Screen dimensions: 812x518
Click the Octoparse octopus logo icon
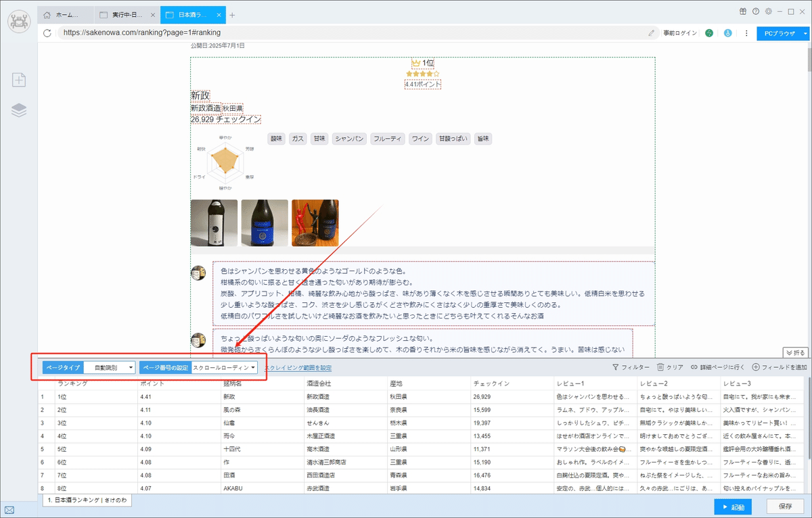[20, 21]
